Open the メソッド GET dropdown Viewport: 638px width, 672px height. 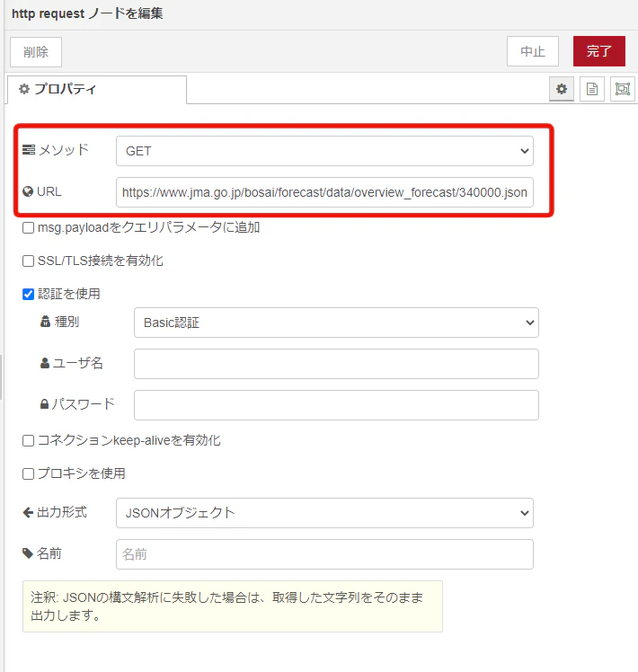click(x=324, y=151)
